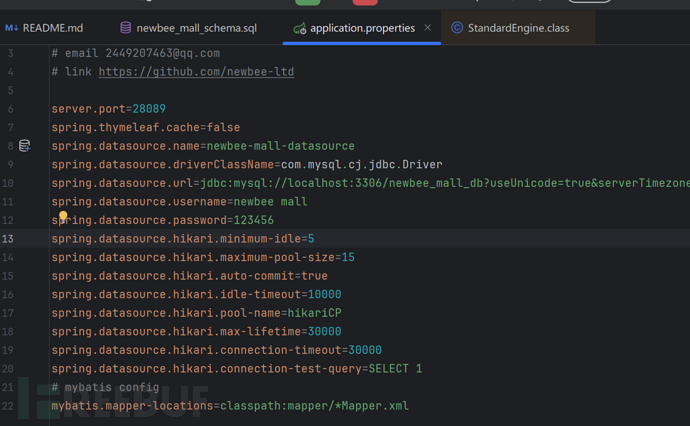This screenshot has height=426, width=690.
Task: Click line number 13 in the gutter
Action: pyautogui.click(x=8, y=239)
